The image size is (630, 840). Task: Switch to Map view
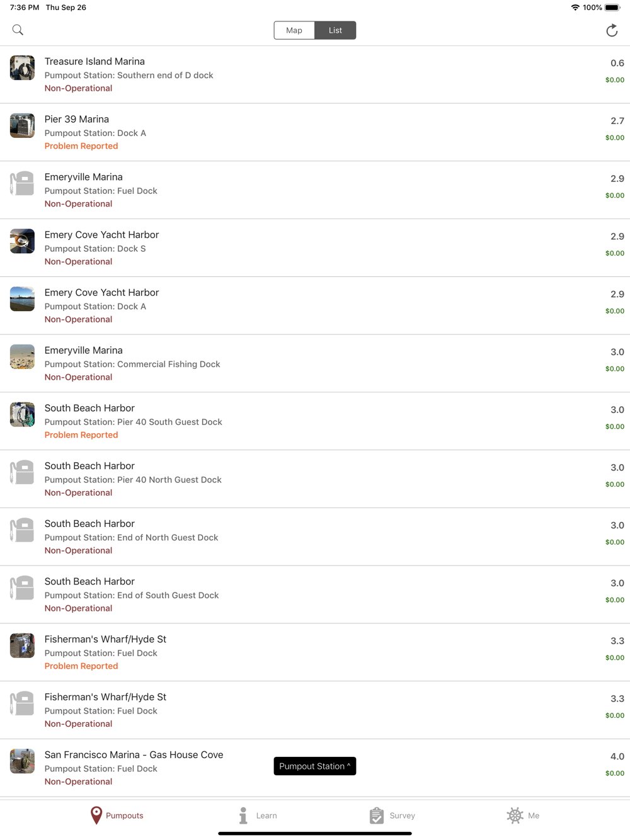pos(294,30)
